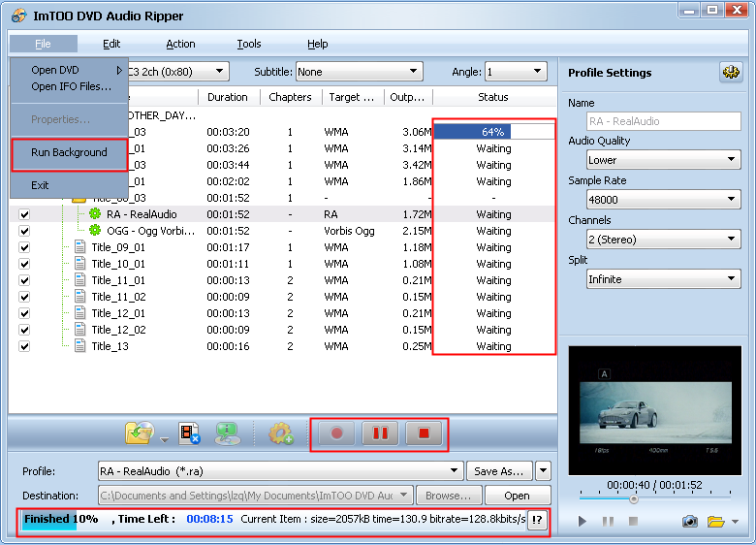Open the Help menu
Screen dimensions: 756x545
[317, 44]
